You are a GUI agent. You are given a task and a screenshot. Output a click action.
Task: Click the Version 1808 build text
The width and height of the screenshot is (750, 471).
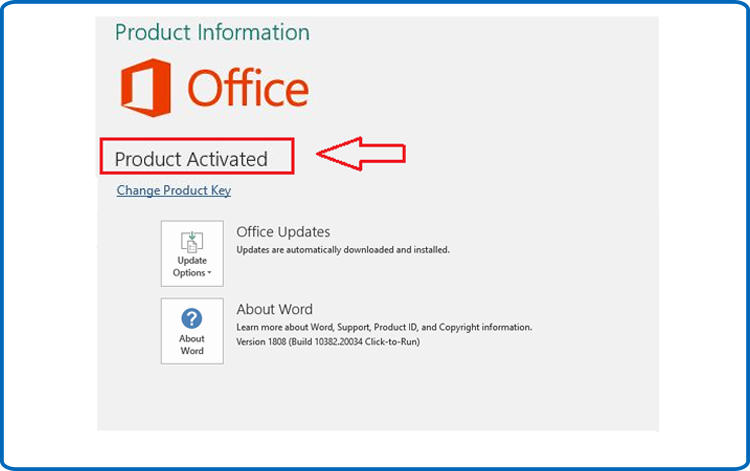click(328, 342)
